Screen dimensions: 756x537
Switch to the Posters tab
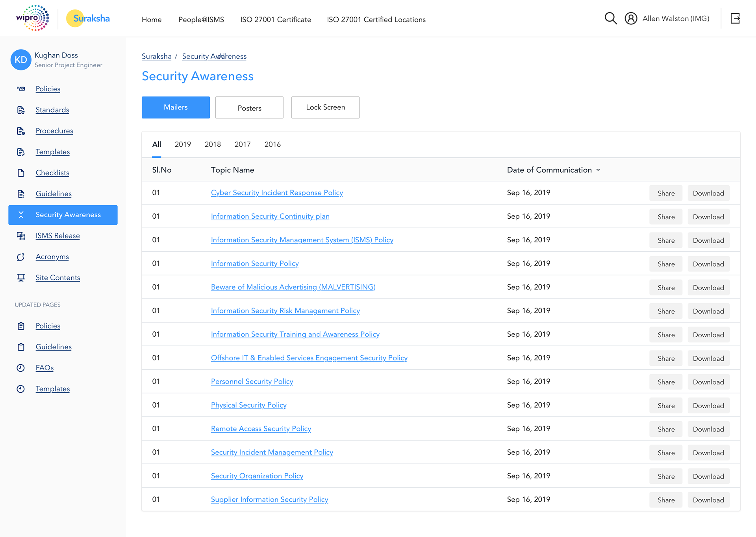coord(249,108)
